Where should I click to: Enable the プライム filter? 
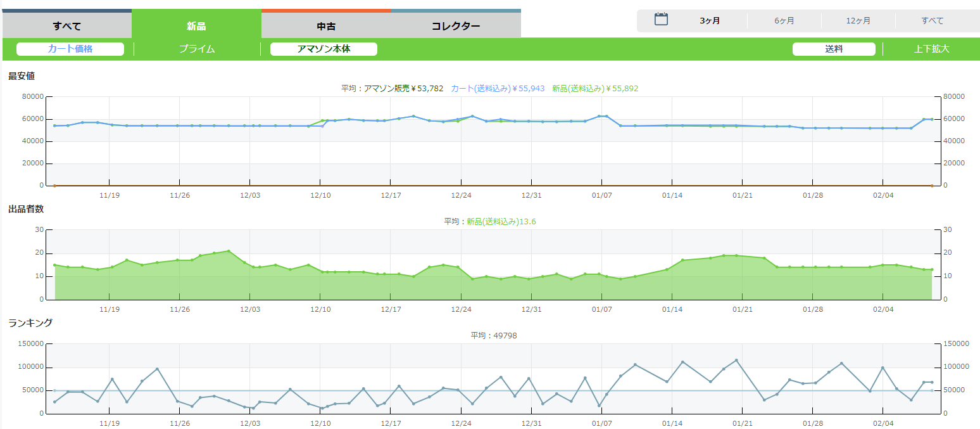click(197, 49)
